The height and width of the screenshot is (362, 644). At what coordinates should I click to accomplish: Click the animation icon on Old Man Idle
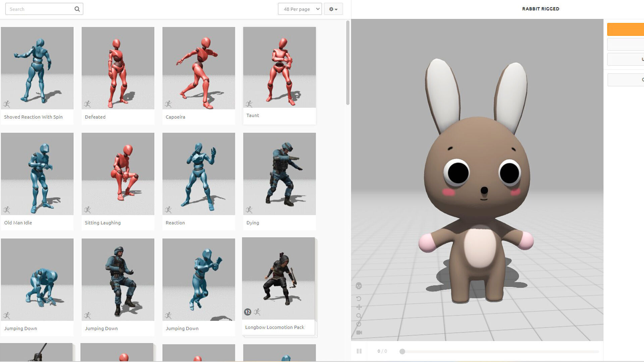click(7, 210)
